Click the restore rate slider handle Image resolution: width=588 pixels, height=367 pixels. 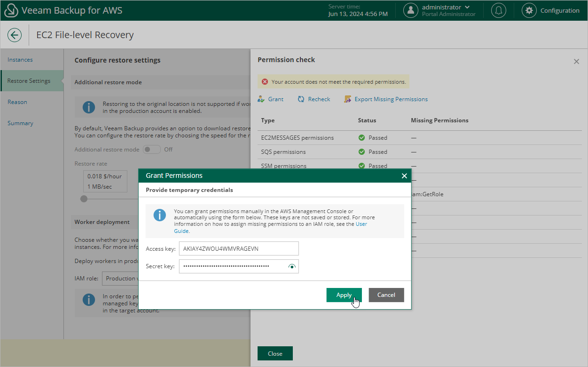[84, 199]
